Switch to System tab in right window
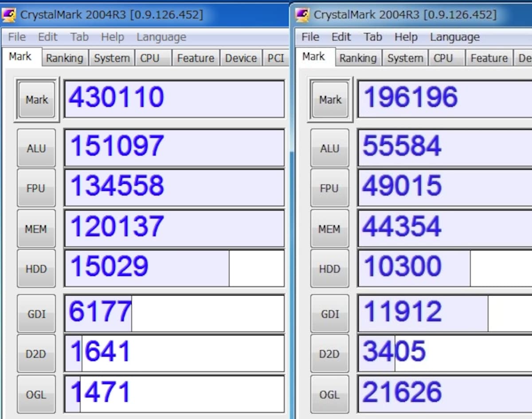This screenshot has width=532, height=419. tap(405, 58)
